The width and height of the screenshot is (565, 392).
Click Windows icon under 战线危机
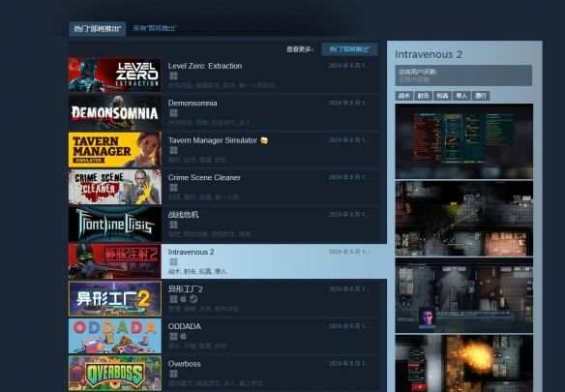click(173, 225)
